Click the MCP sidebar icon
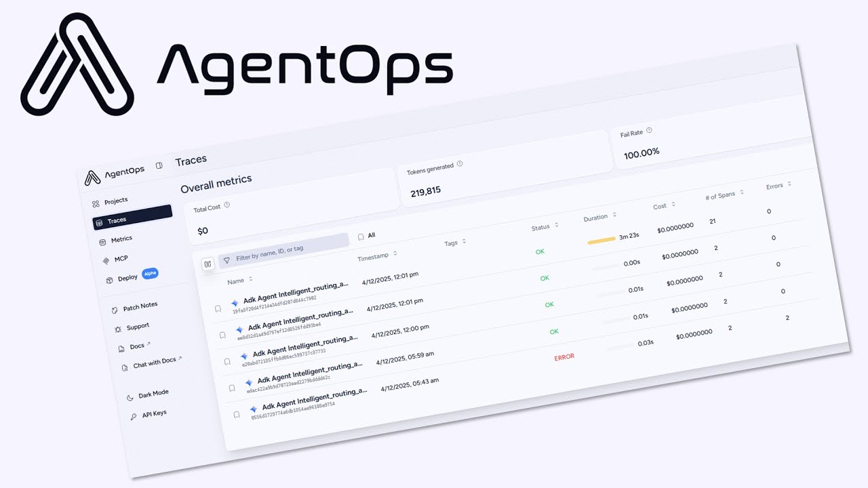 click(106, 260)
